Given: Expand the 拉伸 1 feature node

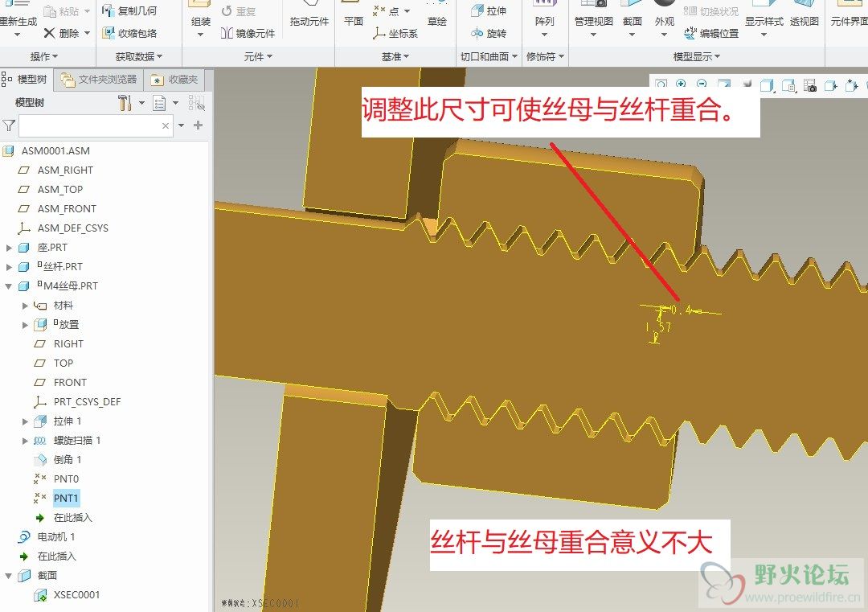Looking at the screenshot, I should click(25, 421).
